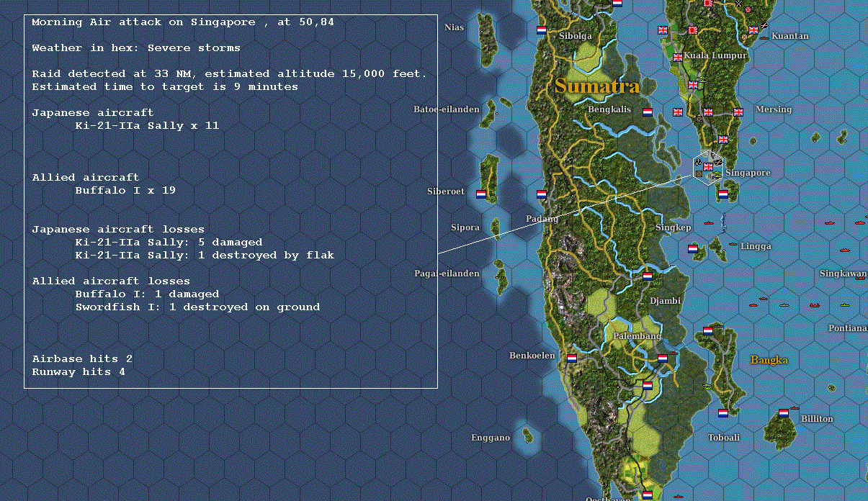Screen dimensions: 868x501
Task: Click the Dutch flag on northern Bangka island
Action: [707, 330]
